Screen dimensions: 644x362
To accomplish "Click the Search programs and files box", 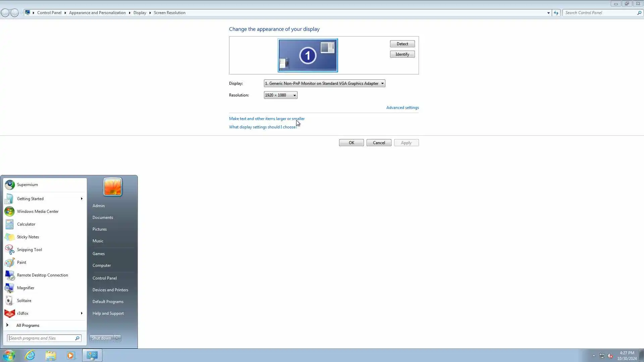I will click(41, 338).
